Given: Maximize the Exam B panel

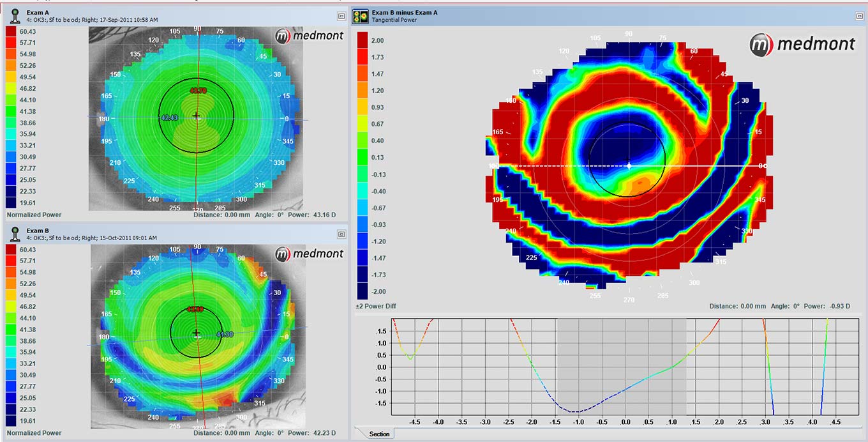Looking at the screenshot, I should point(341,234).
